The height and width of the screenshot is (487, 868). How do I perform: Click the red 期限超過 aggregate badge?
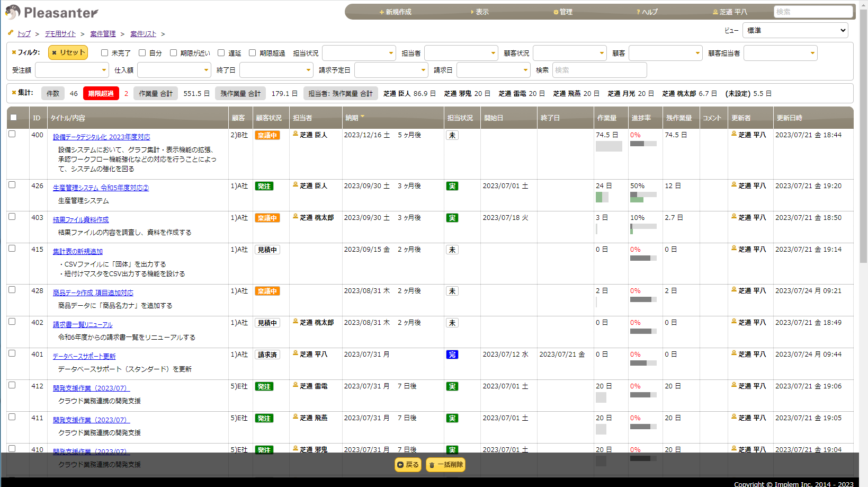101,93
